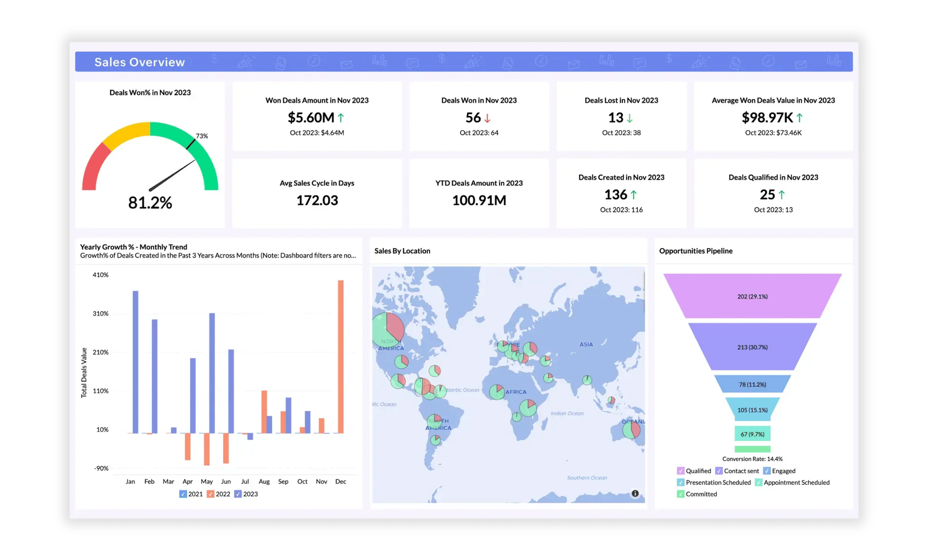
Task: Click the red down arrow beside 56
Action: (487, 118)
